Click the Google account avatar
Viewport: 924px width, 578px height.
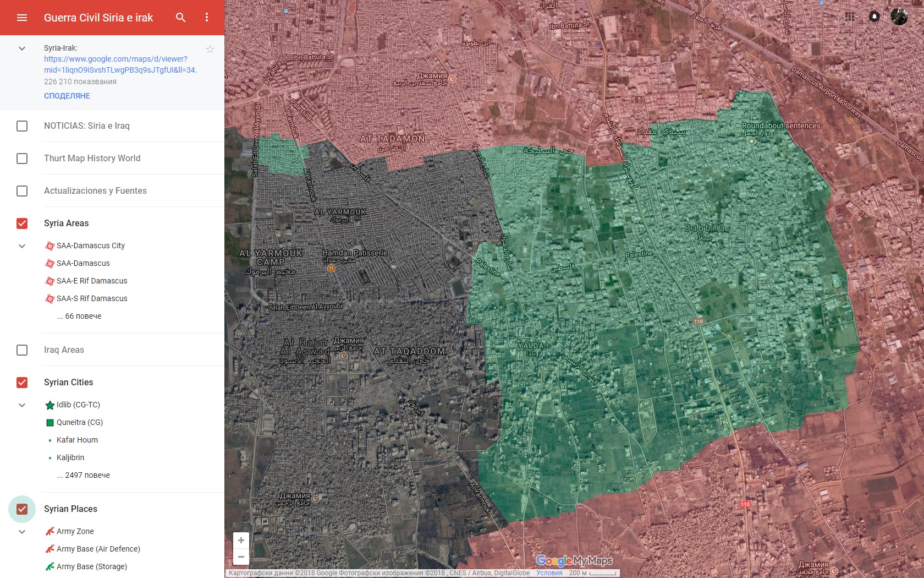pyautogui.click(x=899, y=17)
